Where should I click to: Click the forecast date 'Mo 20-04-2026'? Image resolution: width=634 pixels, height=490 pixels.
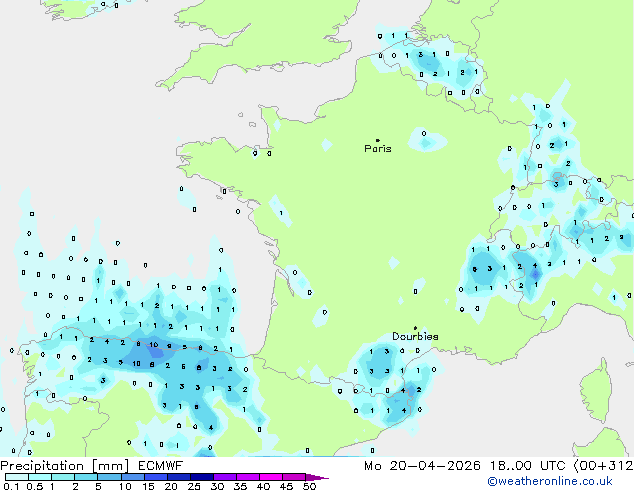(422, 466)
